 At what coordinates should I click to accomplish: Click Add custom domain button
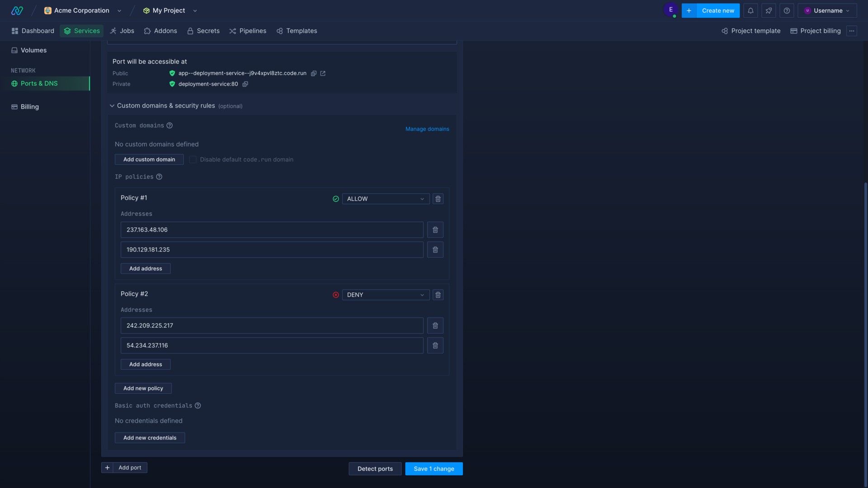149,160
